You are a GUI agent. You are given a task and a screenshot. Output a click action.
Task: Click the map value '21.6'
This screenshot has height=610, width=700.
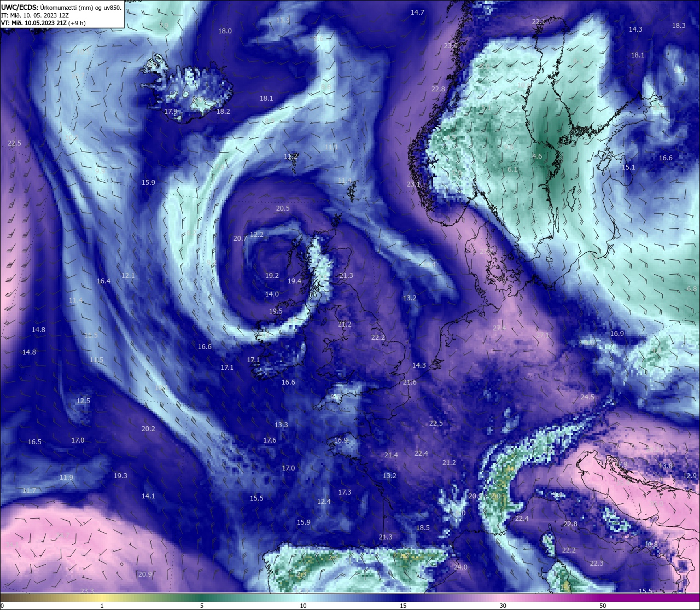(x=410, y=382)
